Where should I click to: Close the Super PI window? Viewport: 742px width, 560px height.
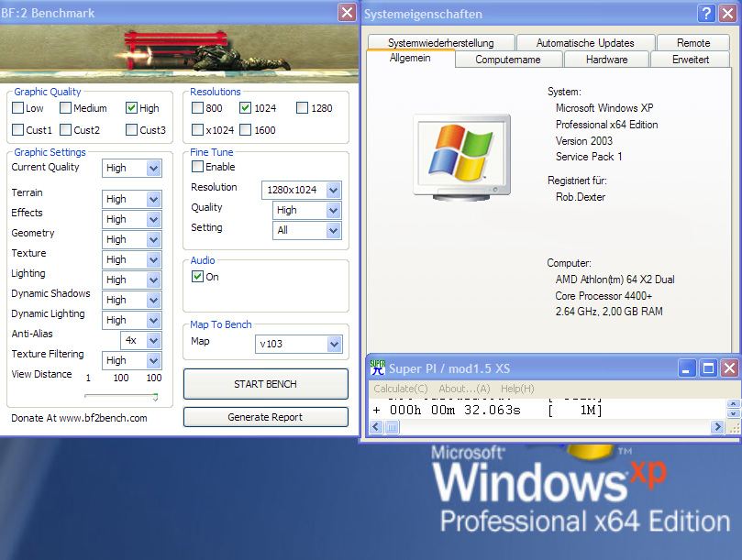[x=729, y=368]
